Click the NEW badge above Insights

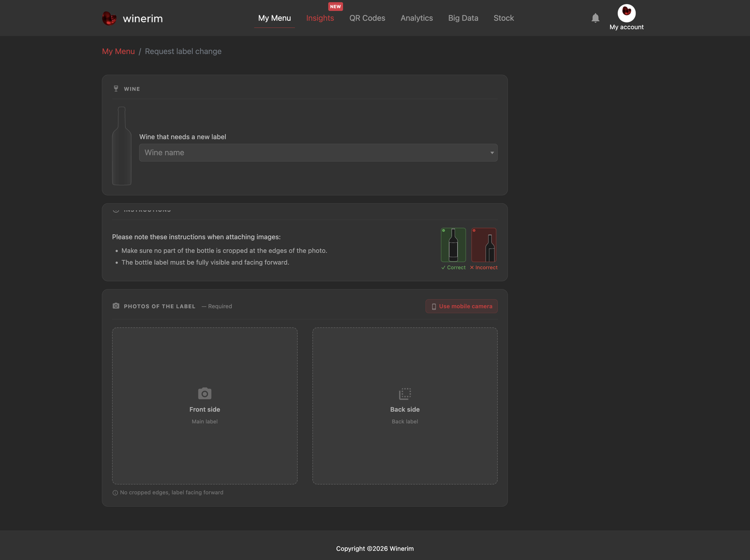point(335,6)
